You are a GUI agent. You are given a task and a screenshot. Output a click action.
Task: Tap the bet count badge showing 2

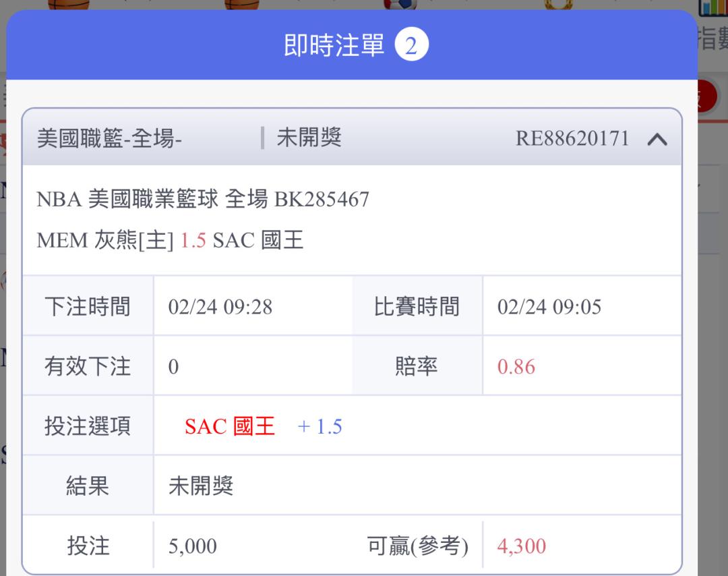click(x=412, y=46)
